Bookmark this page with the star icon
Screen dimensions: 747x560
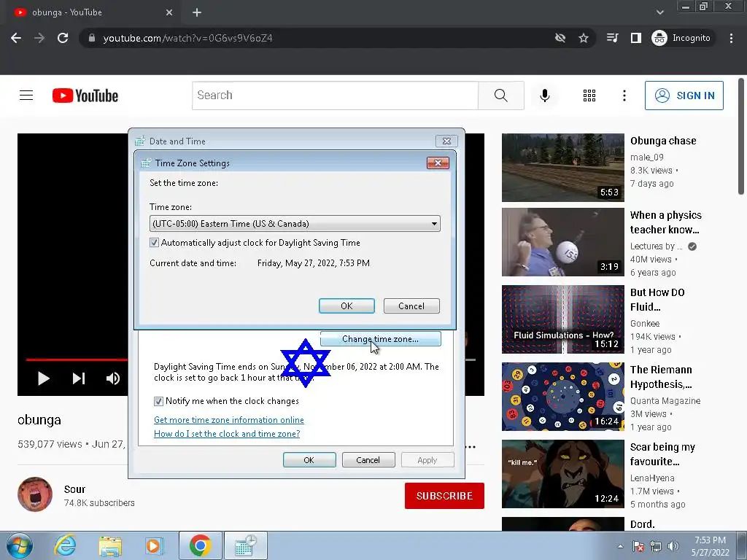point(584,38)
